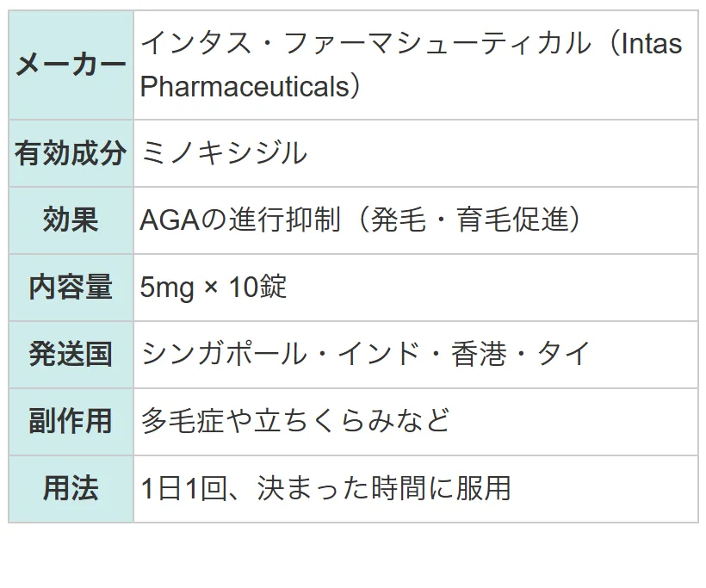706x588 pixels.
Task: Click the 有効成分 label cell
Action: pos(71,153)
